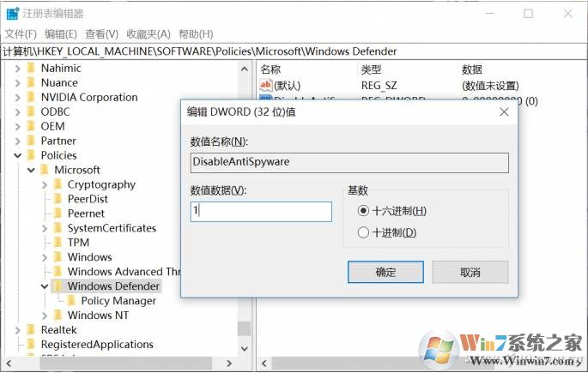The width and height of the screenshot is (588, 373).
Task: Select the TPM folder icon
Action: [x=58, y=243]
